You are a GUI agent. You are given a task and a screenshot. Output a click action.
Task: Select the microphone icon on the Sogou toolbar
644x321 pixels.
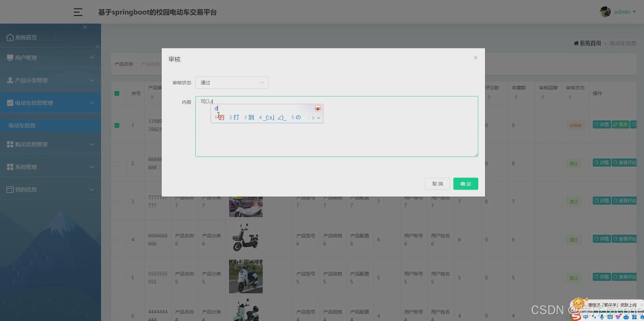[602, 317]
